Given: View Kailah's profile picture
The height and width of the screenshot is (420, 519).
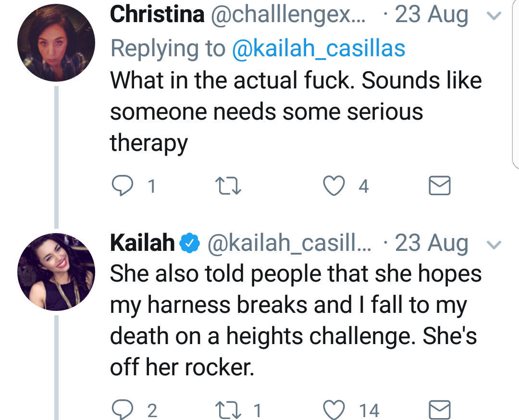Looking at the screenshot, I should [x=56, y=272].
